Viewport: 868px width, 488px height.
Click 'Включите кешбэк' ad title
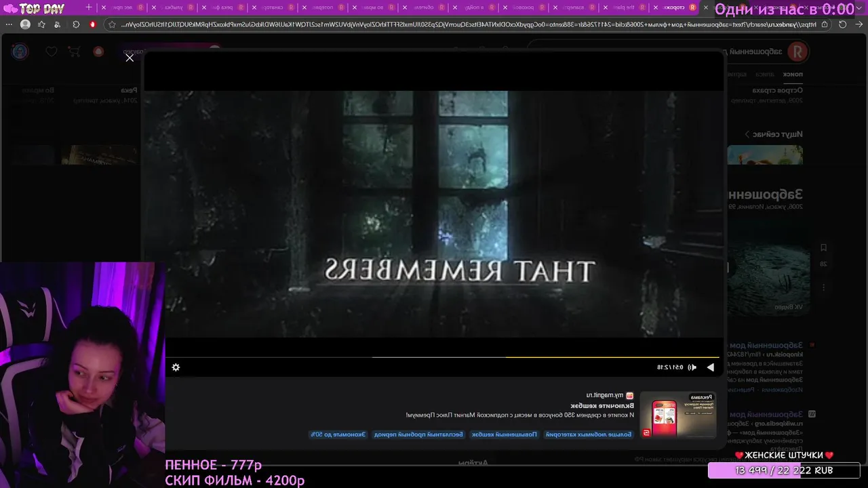[602, 405]
